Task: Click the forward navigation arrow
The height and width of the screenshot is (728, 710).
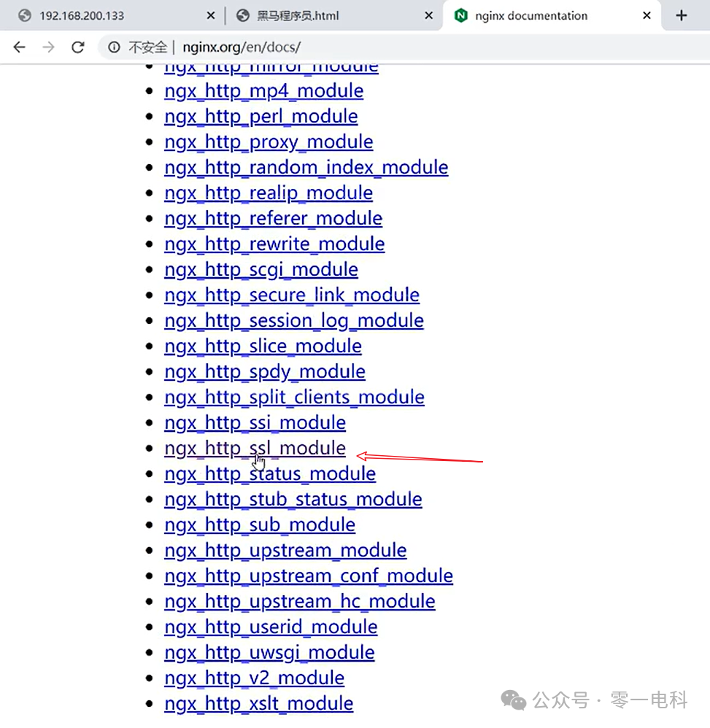Action: pos(48,47)
